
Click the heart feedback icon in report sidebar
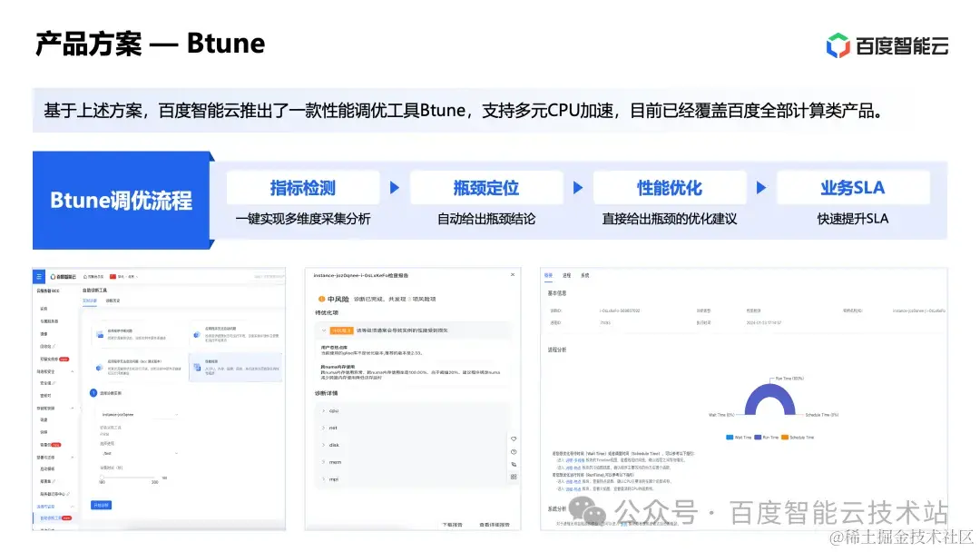click(x=514, y=439)
